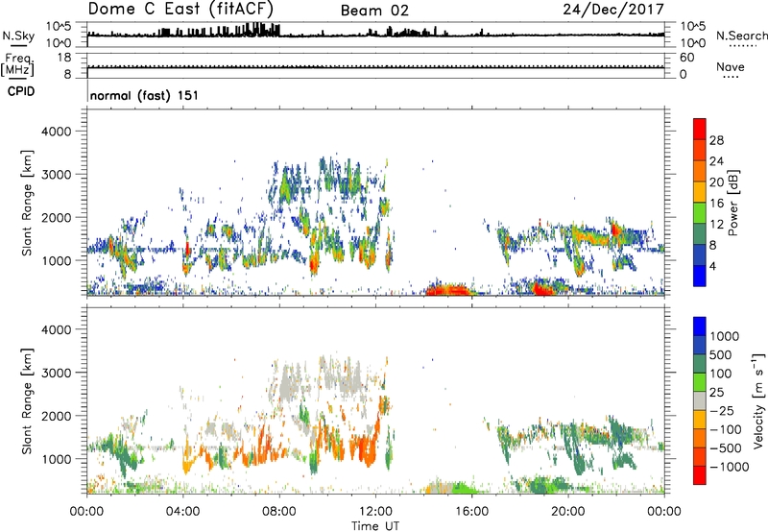Click the '-25' velocity colorbar value

(722, 411)
